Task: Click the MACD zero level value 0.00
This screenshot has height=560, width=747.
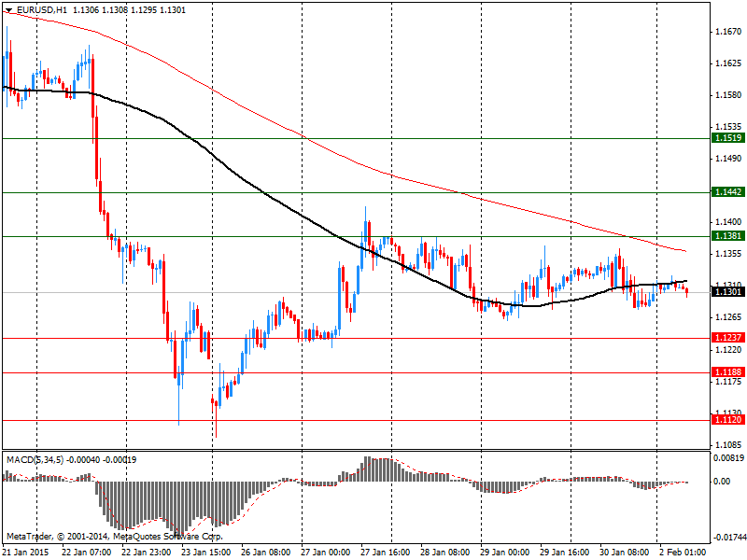Action: (722, 482)
